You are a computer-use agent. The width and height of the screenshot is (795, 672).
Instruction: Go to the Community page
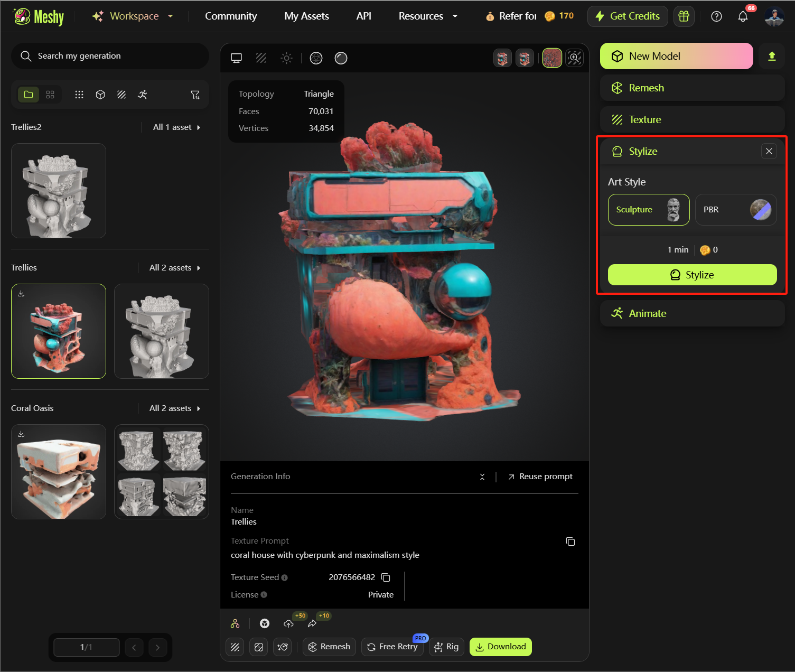click(x=231, y=16)
